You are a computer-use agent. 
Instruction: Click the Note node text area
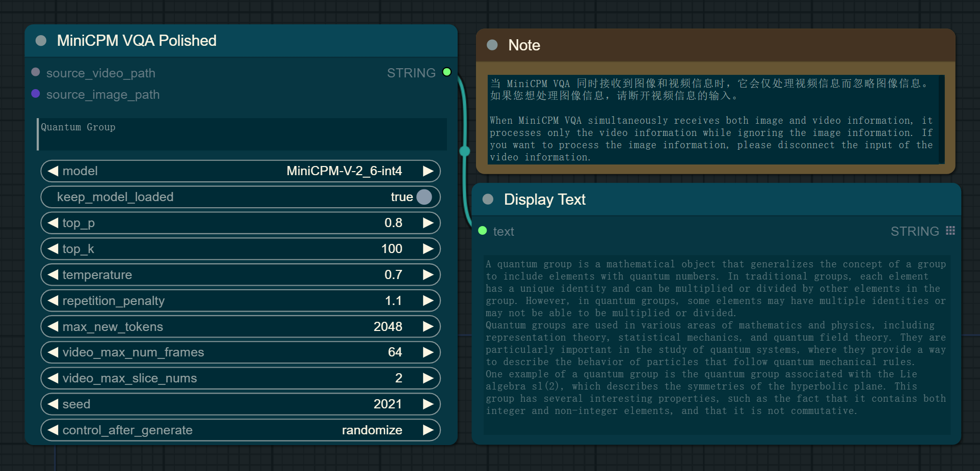pos(716,120)
